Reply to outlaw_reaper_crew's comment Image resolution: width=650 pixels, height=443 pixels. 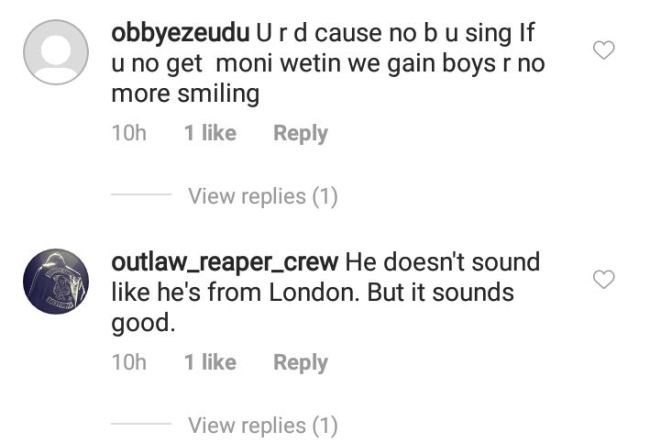[x=300, y=363]
